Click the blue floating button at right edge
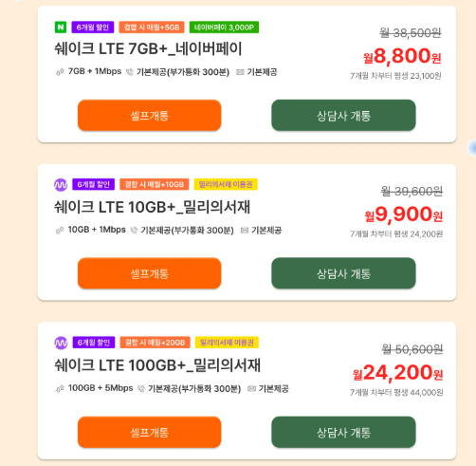This screenshot has width=476, height=466. (472, 147)
